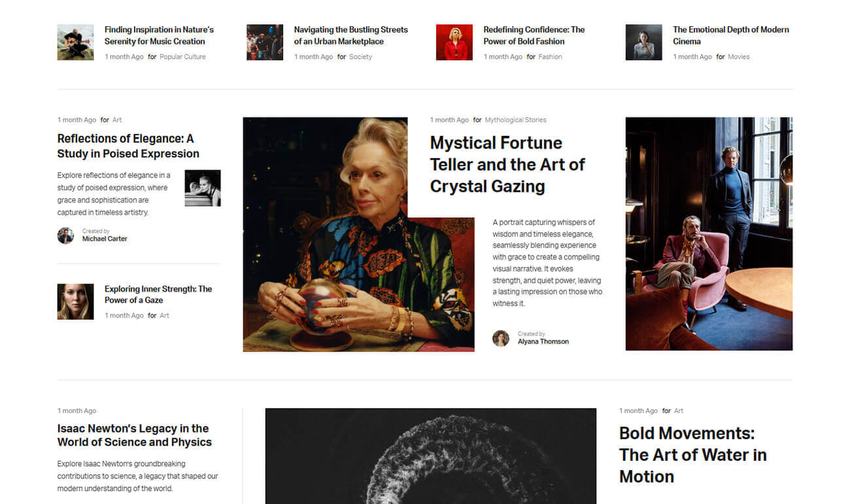The width and height of the screenshot is (850, 504).
Task: Open the guitarist thumbnail for music creation article
Action: pos(75,42)
